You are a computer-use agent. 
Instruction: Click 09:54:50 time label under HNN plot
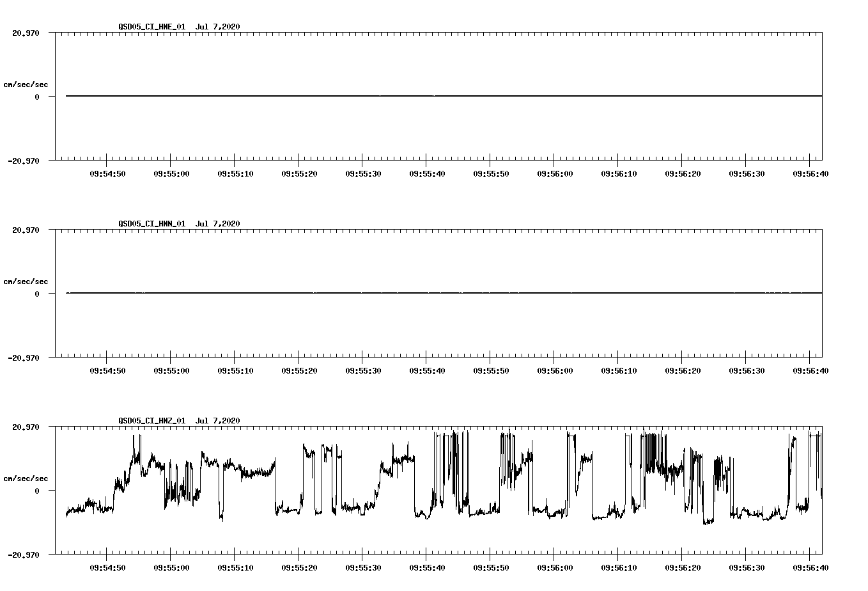click(107, 370)
